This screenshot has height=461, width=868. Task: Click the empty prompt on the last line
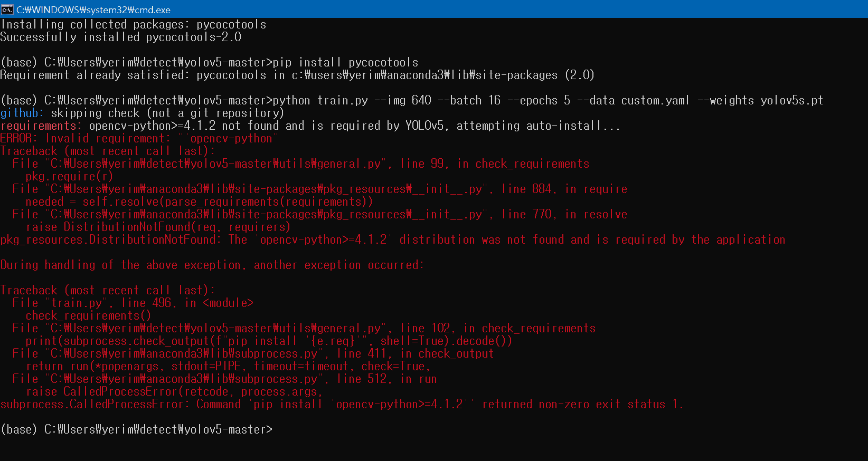[136, 429]
